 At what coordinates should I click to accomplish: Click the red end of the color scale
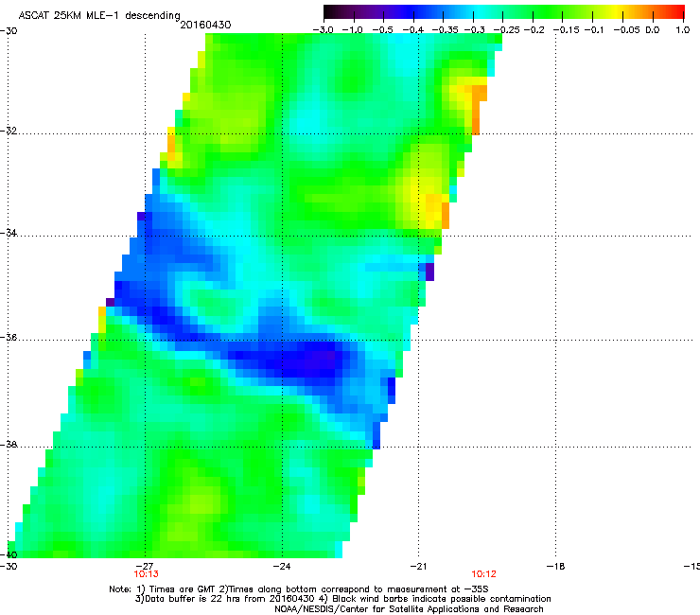[678, 11]
